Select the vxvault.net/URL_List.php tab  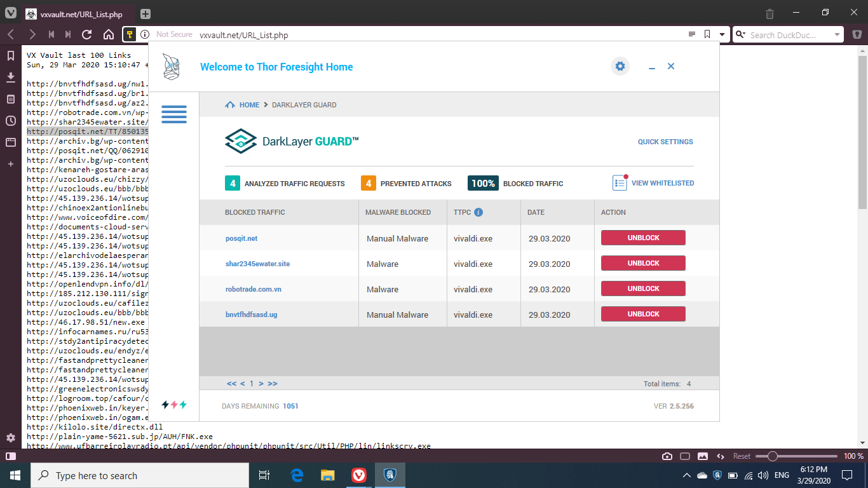tap(79, 13)
